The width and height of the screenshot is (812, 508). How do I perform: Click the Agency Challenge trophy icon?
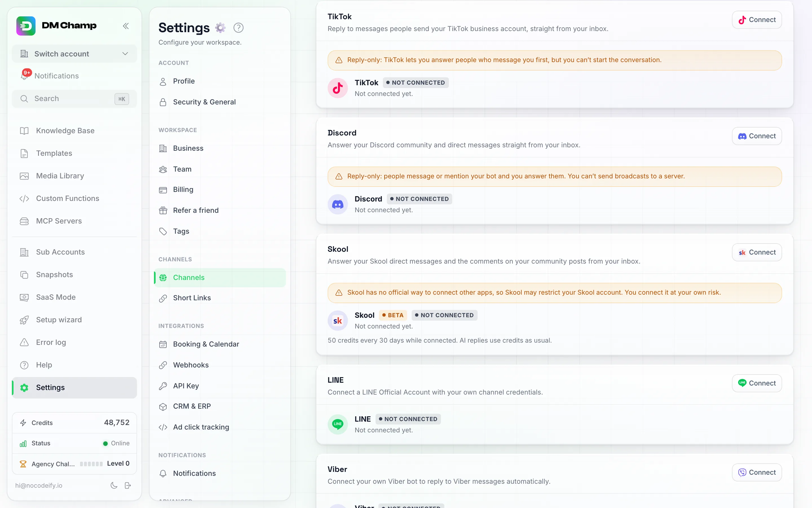pyautogui.click(x=23, y=464)
